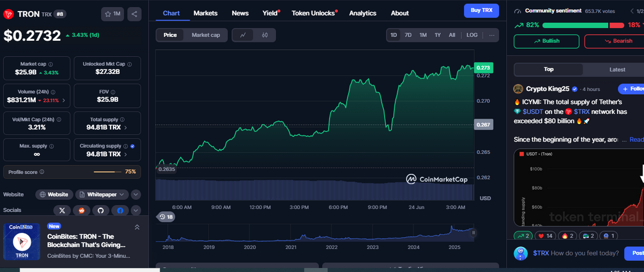Click Circulating supply info icon
Viewport: 644px width, 272px height.
click(126, 146)
